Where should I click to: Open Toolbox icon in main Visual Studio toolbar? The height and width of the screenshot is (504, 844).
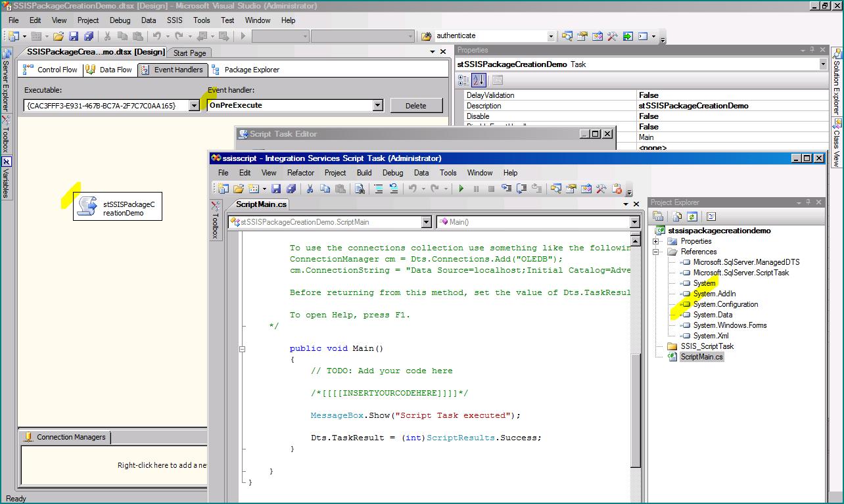click(613, 36)
